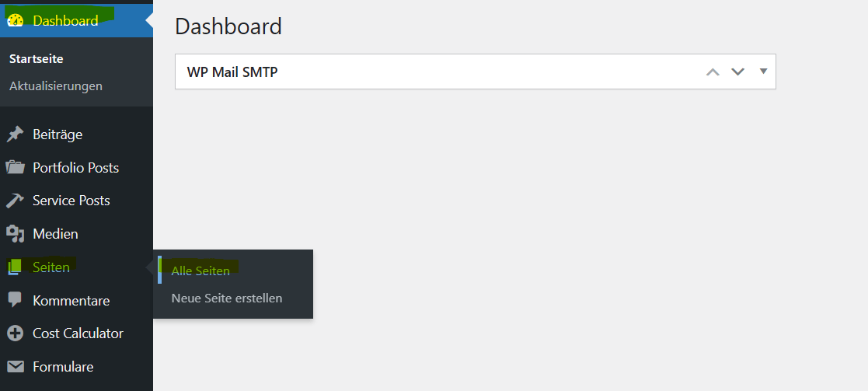Open the Kommentare menu label
This screenshot has width=868, height=391.
coord(71,301)
